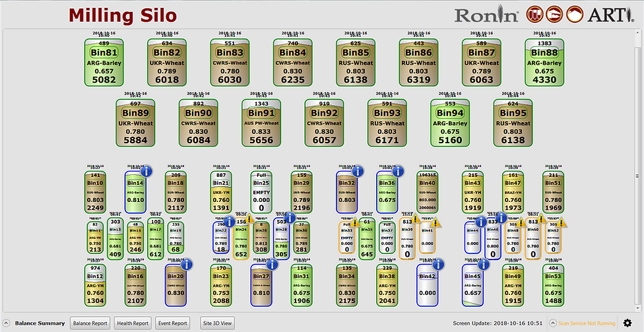Open the Event Report
The image size is (644, 332).
click(174, 323)
